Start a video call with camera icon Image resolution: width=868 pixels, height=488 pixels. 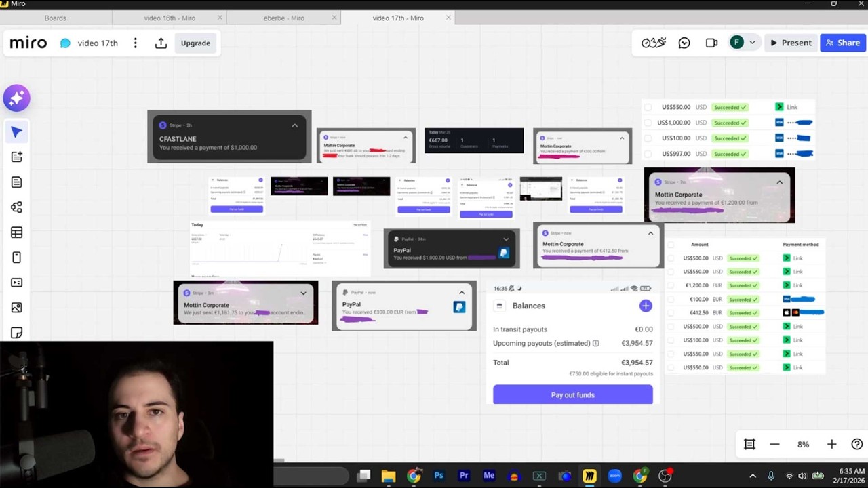tap(711, 43)
